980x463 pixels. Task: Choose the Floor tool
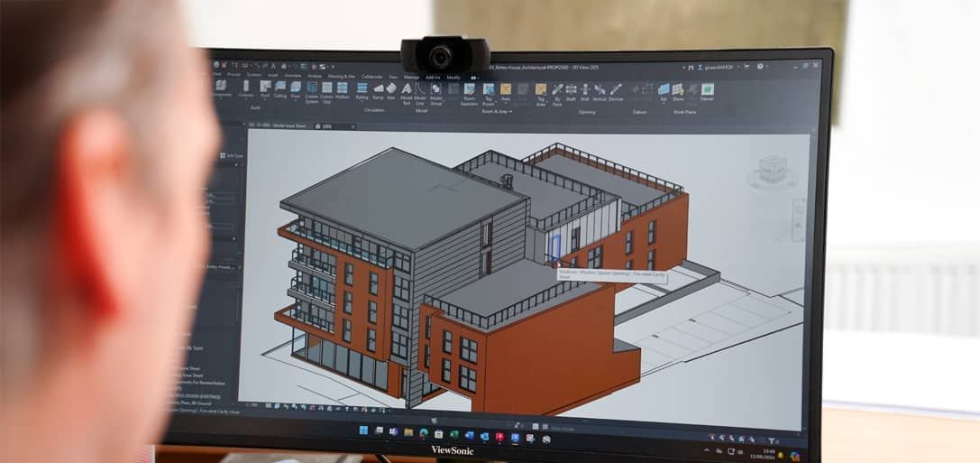tap(295, 88)
